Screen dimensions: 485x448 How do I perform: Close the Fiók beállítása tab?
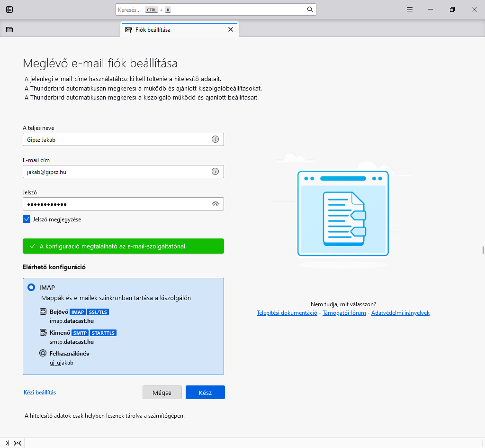click(x=231, y=29)
